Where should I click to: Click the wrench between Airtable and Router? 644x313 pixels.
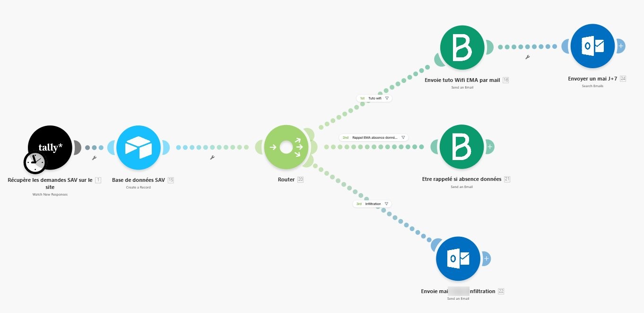(x=212, y=158)
